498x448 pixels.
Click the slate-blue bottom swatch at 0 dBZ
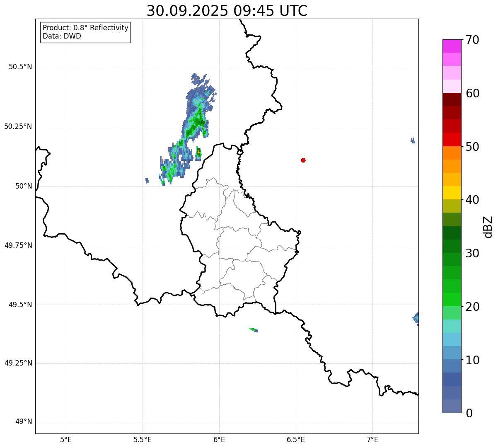click(452, 406)
